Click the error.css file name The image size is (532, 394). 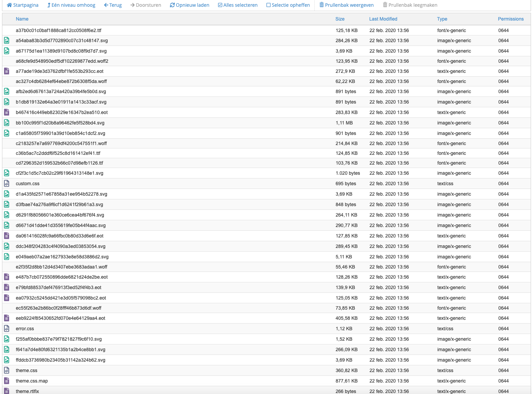pyautogui.click(x=25, y=329)
